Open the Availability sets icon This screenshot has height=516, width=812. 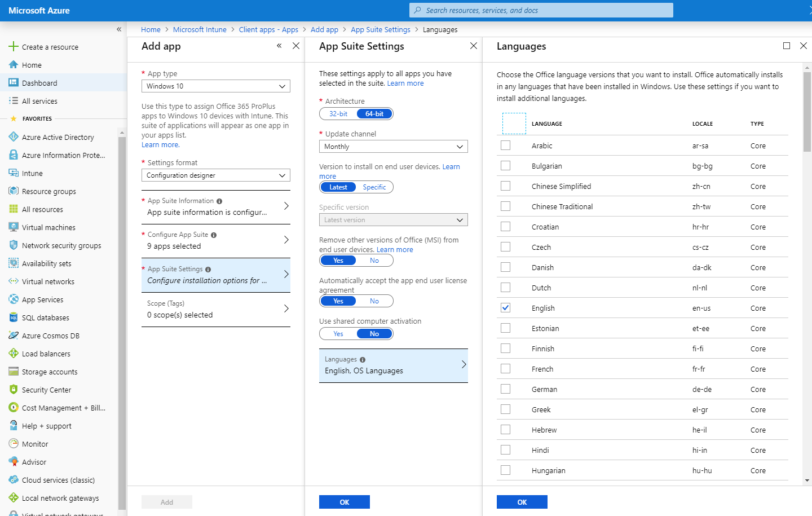[x=14, y=263]
